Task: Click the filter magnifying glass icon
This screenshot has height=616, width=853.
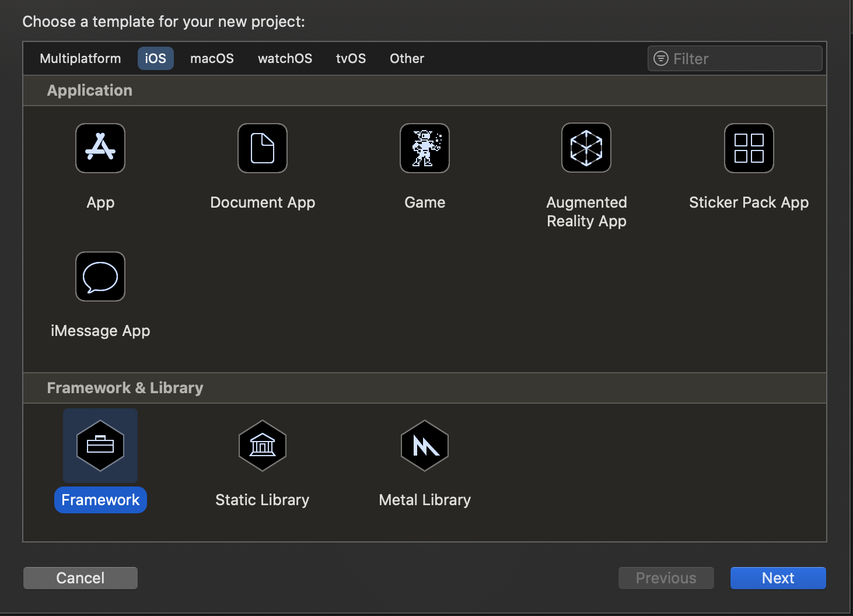Action: point(660,58)
